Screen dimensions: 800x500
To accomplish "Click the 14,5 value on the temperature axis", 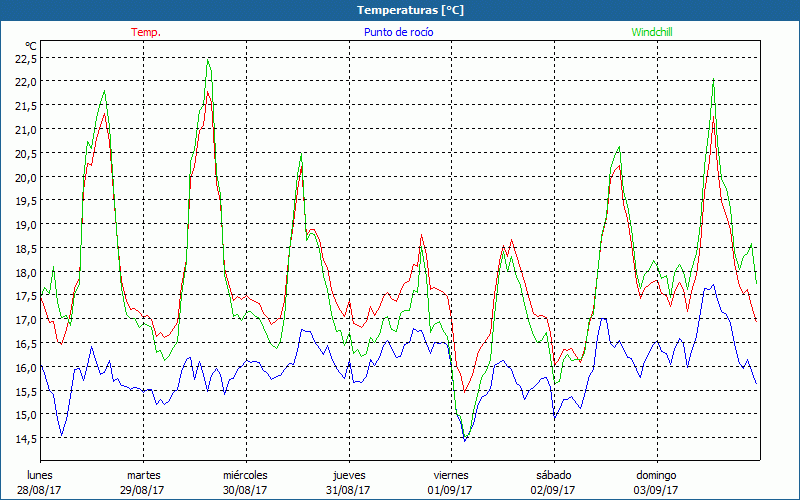I will pos(25,439).
